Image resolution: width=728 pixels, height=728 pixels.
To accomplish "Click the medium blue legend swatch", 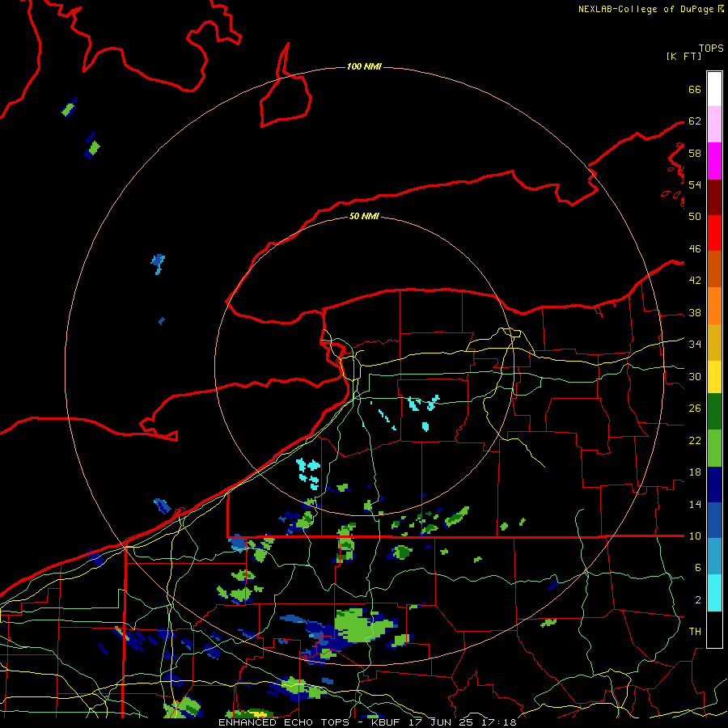I will click(x=714, y=520).
